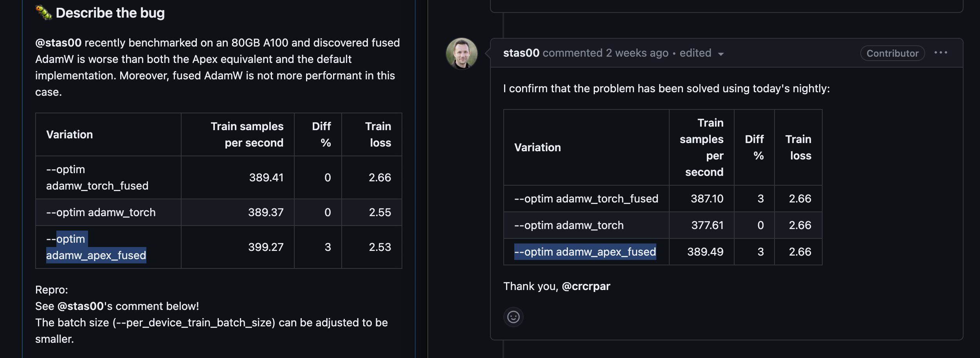
Task: Click the hidden-comment icon in options menu area
Action: point(942,52)
